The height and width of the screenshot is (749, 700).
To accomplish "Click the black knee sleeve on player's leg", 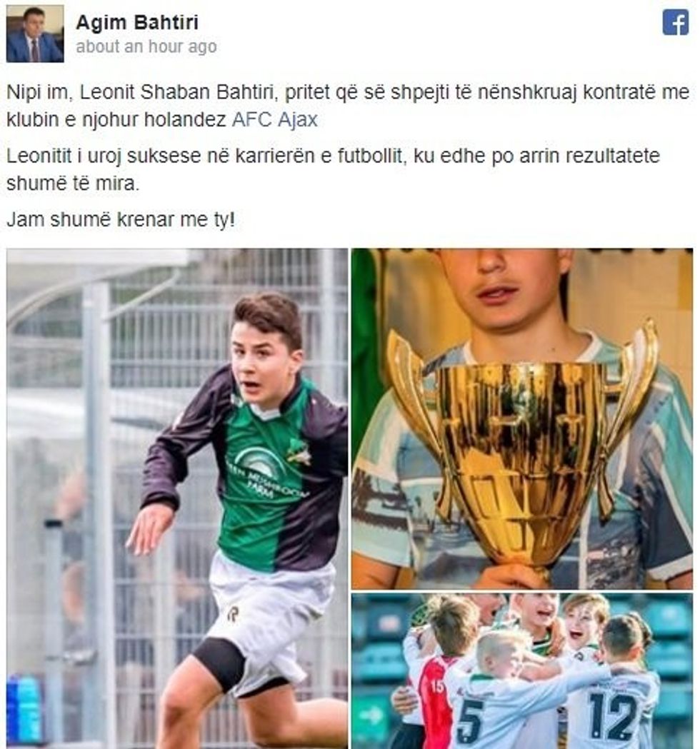I will pyautogui.click(x=220, y=664).
